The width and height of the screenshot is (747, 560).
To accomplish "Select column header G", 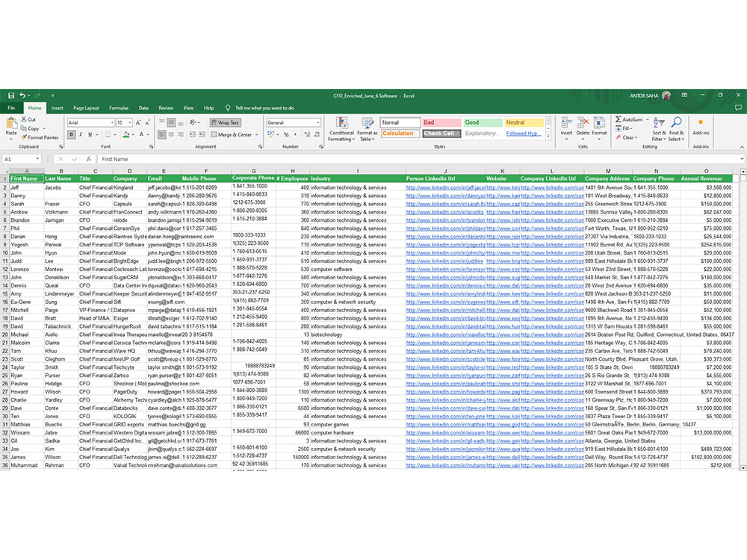I will tap(253, 170).
